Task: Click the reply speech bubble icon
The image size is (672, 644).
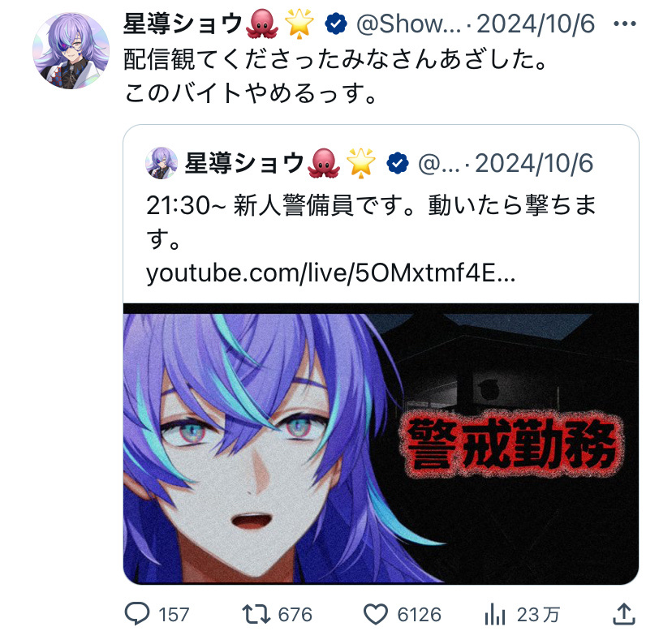Action: coord(137,614)
